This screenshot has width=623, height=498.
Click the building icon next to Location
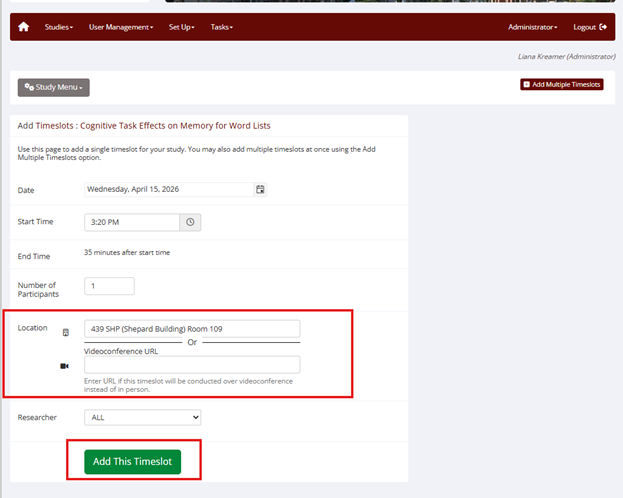point(66,332)
